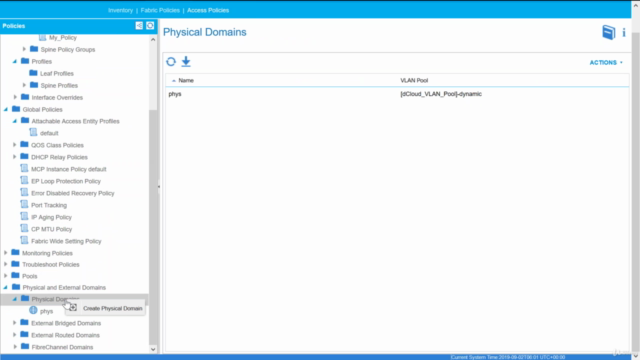
Task: Click the FibreChannel Domains folder icon
Action: pos(25,347)
